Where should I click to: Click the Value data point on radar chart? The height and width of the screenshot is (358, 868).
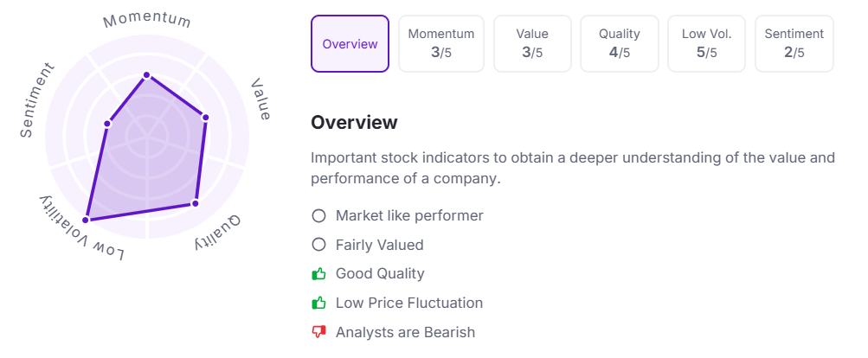click(205, 118)
